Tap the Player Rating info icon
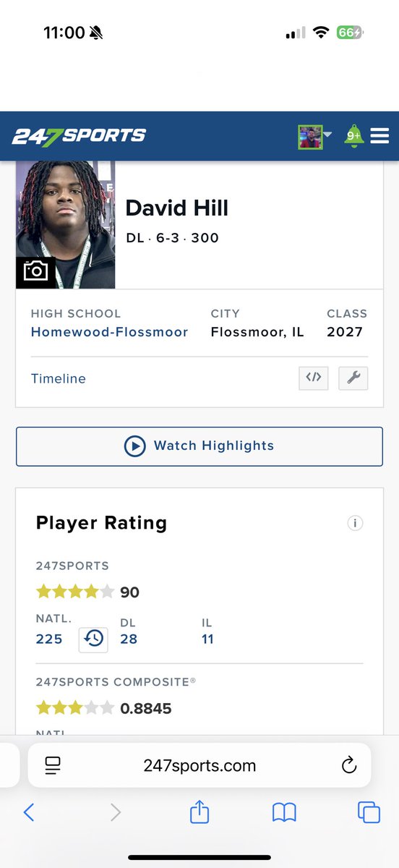This screenshot has height=868, width=399. pyautogui.click(x=355, y=523)
